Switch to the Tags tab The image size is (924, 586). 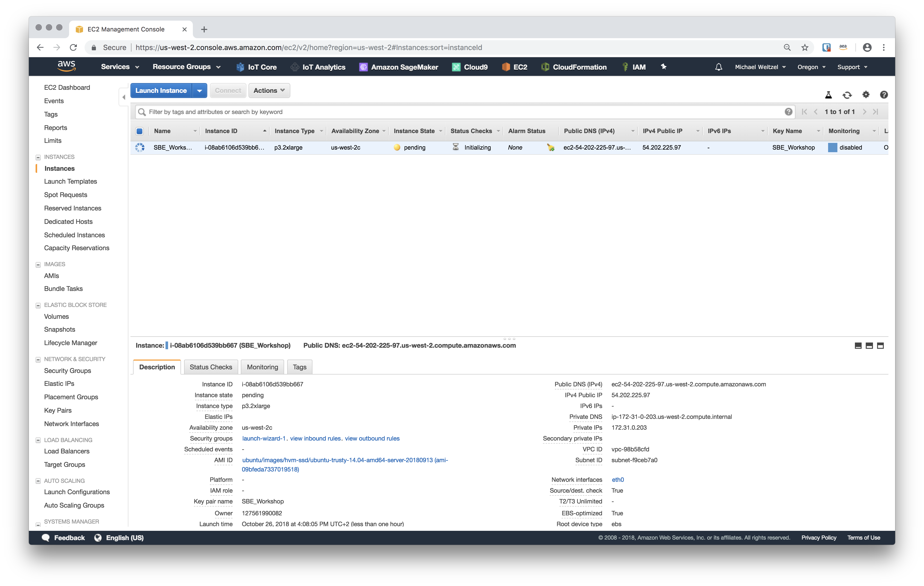[x=299, y=367]
